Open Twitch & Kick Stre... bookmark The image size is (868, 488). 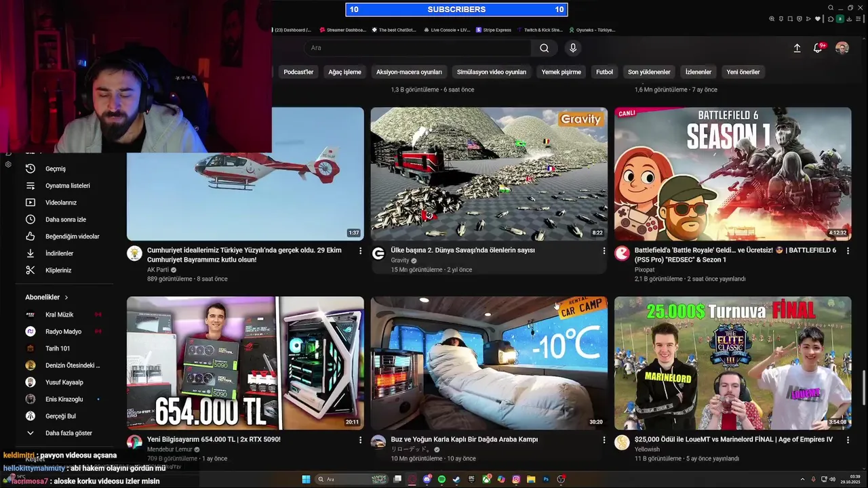(x=540, y=30)
